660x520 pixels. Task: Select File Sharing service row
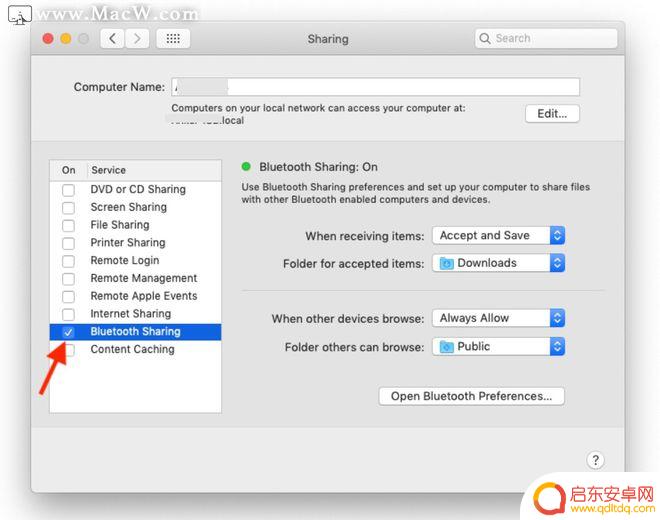tap(135, 225)
